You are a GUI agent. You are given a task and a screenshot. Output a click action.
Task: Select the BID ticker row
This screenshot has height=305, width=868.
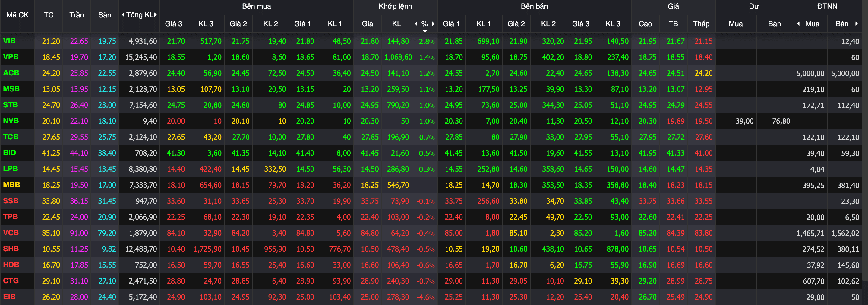[9, 153]
